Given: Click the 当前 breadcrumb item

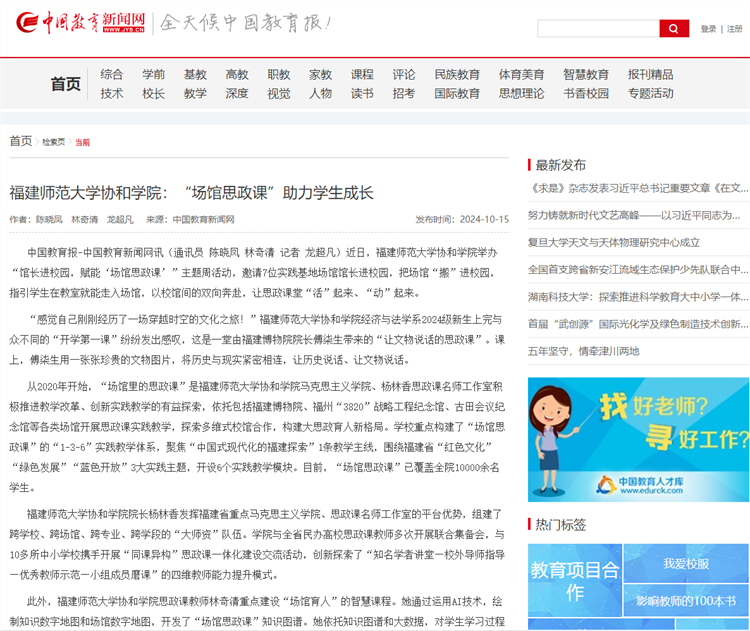Looking at the screenshot, I should coord(82,142).
